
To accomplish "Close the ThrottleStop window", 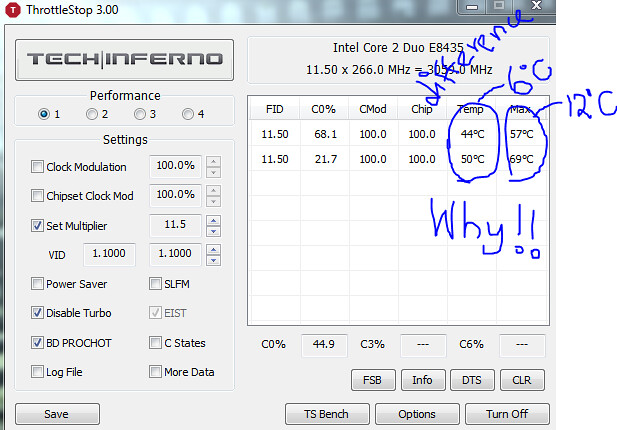I will point(536,6).
